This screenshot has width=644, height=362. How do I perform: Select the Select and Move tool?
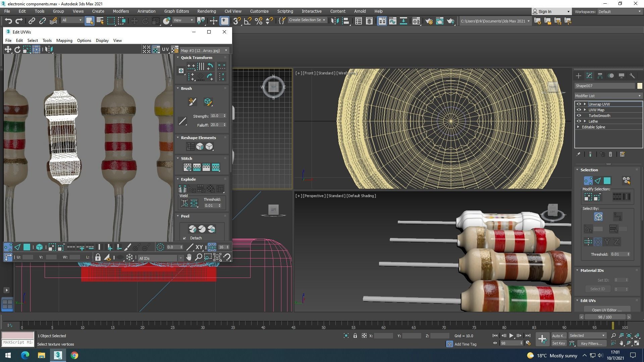click(x=134, y=21)
